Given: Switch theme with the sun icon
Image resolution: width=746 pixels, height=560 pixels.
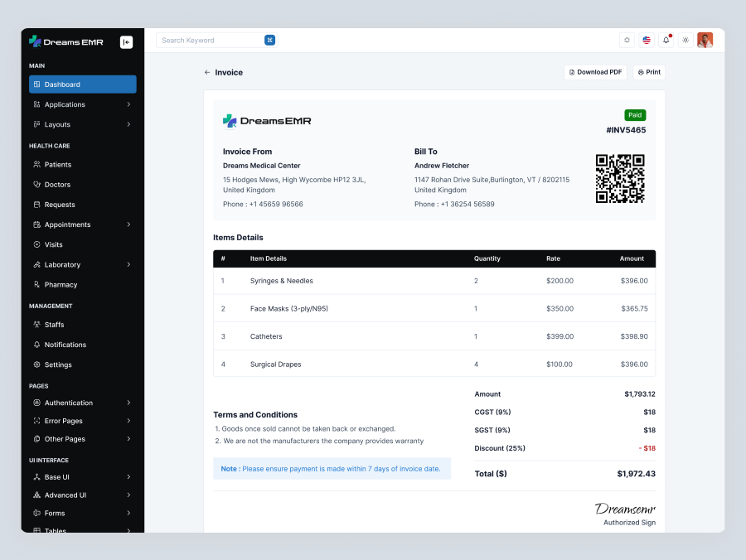Looking at the screenshot, I should [685, 40].
